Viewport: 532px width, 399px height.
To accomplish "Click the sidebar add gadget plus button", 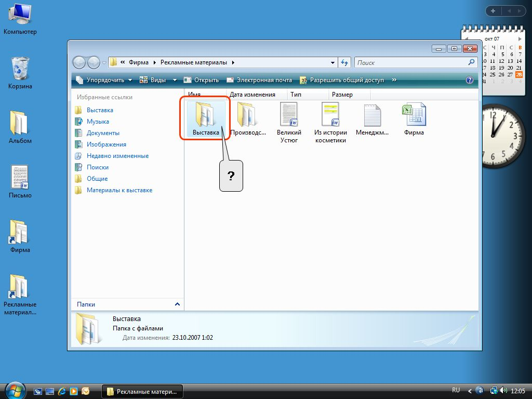I will tap(493, 11).
